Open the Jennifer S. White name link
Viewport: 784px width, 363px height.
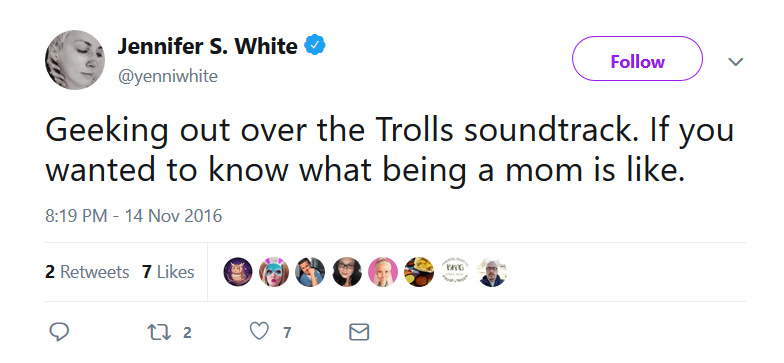point(208,46)
